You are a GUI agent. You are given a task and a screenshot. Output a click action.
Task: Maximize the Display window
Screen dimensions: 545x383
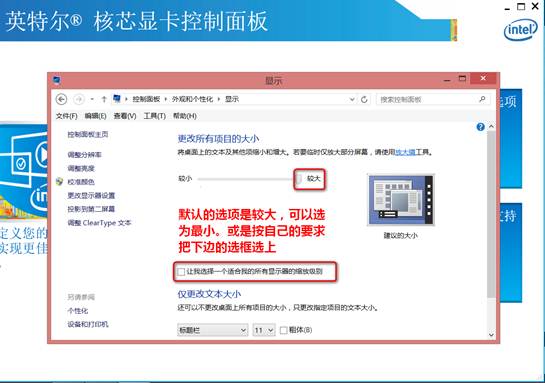tap(462, 79)
